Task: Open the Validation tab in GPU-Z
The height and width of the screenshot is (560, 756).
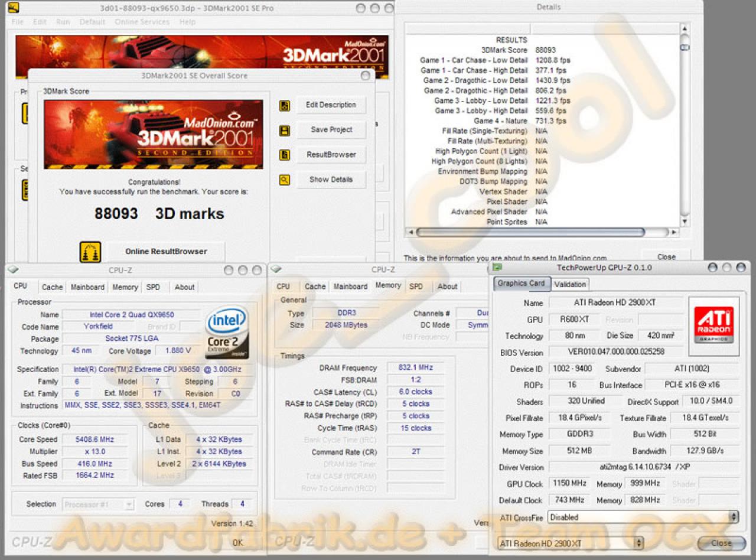Action: [x=570, y=284]
